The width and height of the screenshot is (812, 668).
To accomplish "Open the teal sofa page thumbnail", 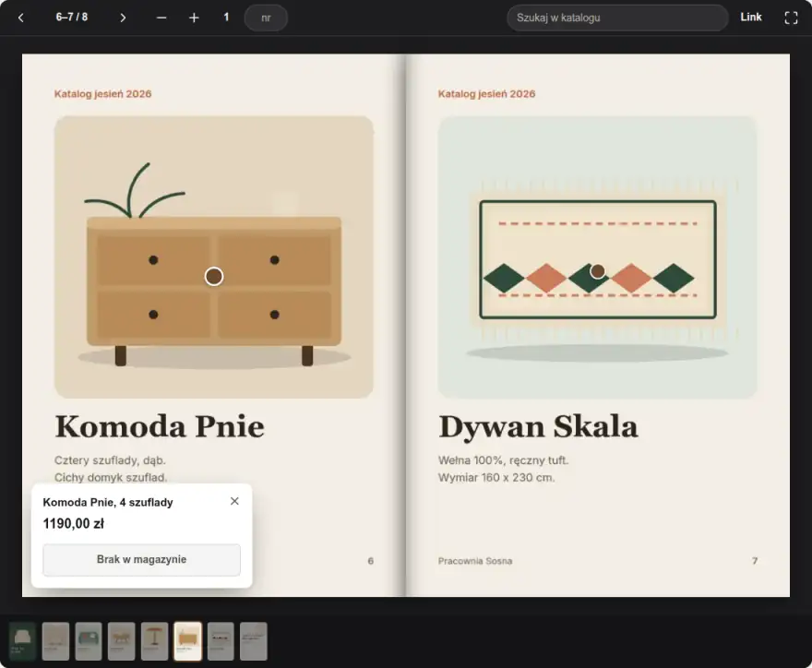I will tap(89, 641).
